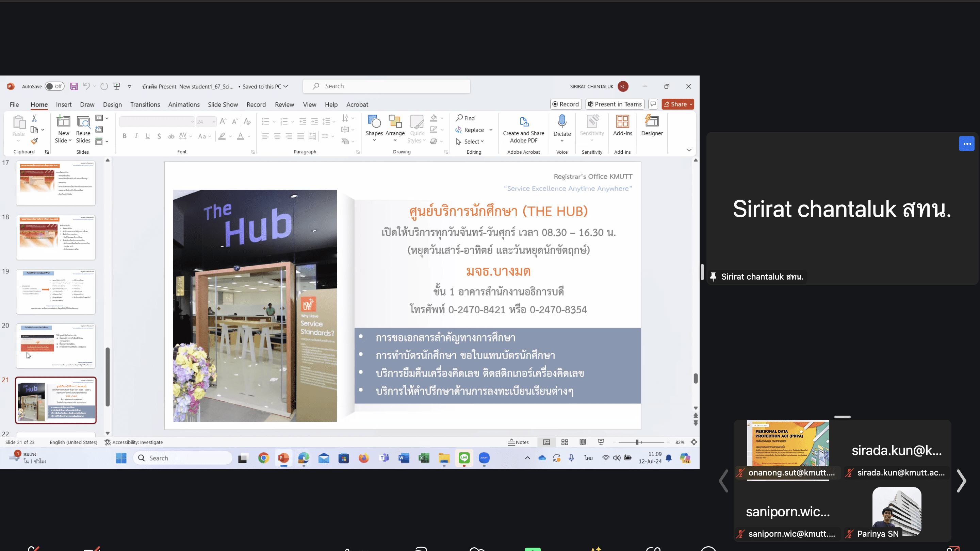Open File Explorer from taskbar
The height and width of the screenshot is (551, 980).
pos(444,458)
